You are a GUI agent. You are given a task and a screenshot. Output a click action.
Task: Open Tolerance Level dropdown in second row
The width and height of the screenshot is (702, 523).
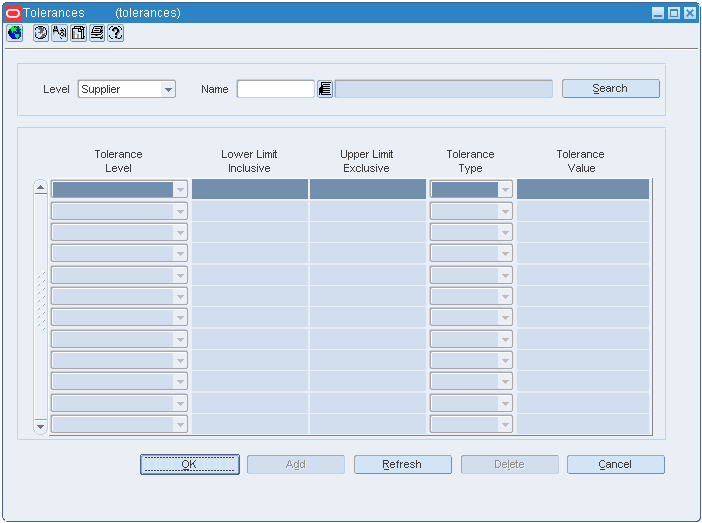[x=119, y=211]
